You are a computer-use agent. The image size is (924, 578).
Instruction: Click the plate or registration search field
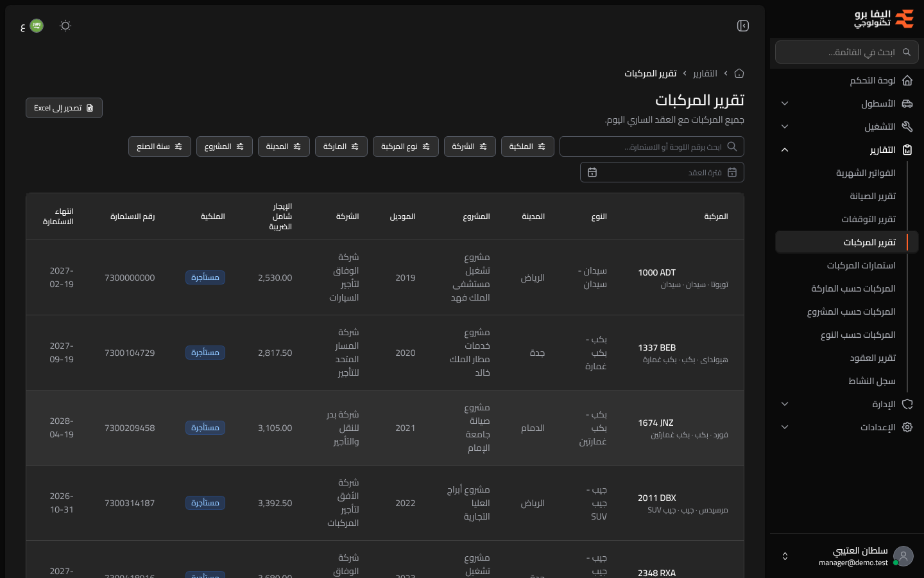coord(652,146)
